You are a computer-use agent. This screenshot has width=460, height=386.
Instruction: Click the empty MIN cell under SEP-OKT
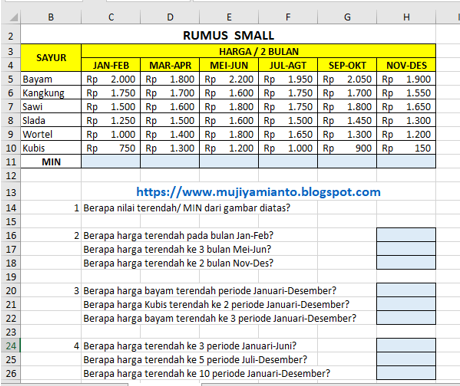[x=347, y=162]
